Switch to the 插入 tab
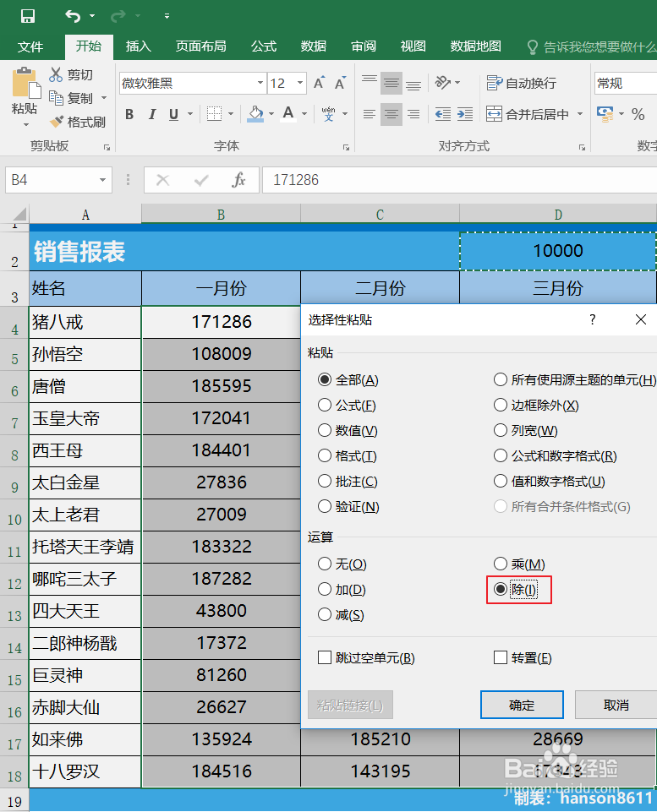This screenshot has height=812, width=657. click(139, 46)
